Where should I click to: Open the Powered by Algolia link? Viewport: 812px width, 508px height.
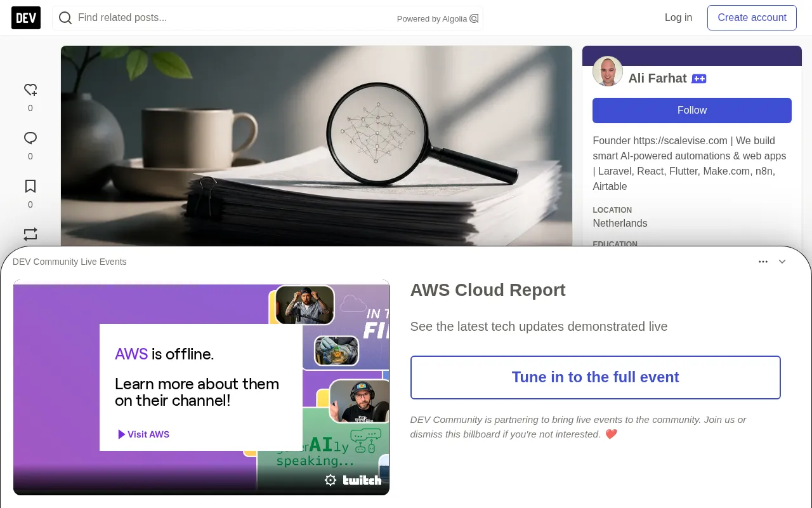click(x=438, y=18)
